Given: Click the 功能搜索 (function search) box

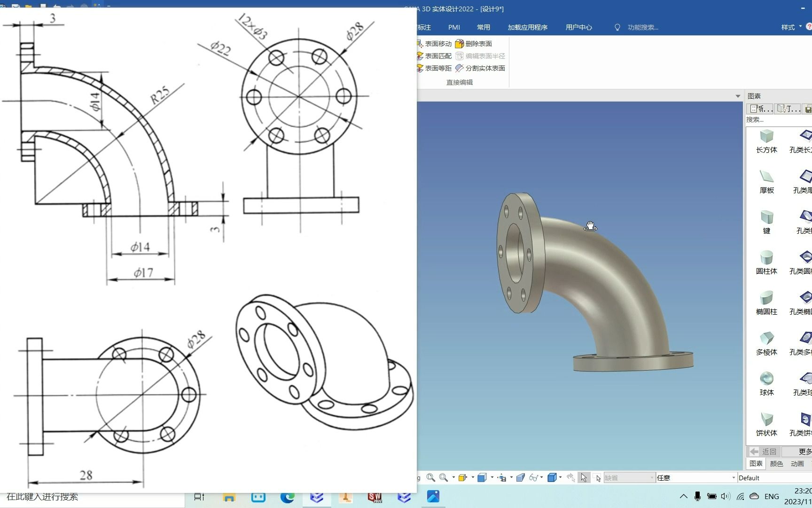Looking at the screenshot, I should click(x=642, y=27).
